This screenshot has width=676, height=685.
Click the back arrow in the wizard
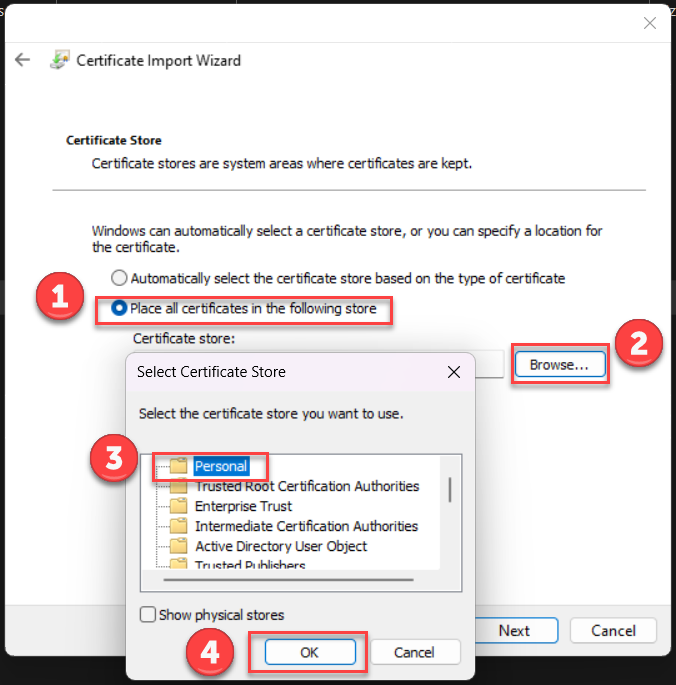(x=22, y=60)
